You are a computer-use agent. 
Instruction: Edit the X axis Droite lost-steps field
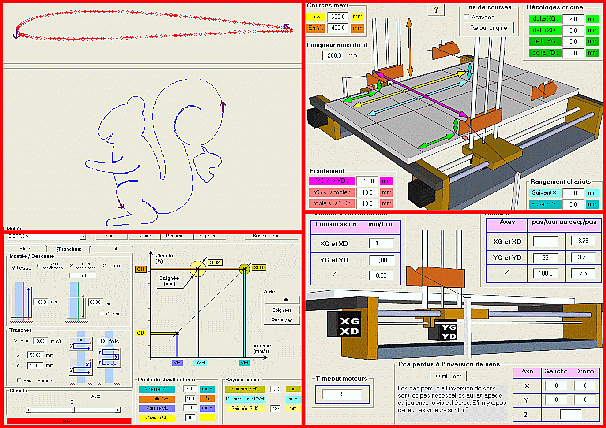[x=585, y=386]
